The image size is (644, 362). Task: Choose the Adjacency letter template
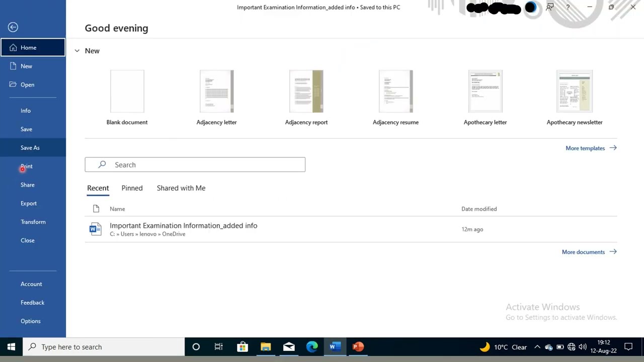pos(216,98)
